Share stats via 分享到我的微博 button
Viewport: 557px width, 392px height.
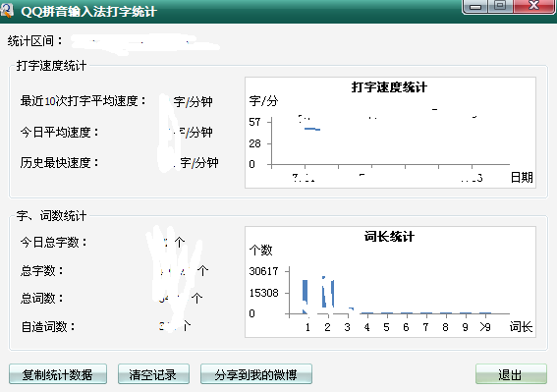[x=256, y=374]
